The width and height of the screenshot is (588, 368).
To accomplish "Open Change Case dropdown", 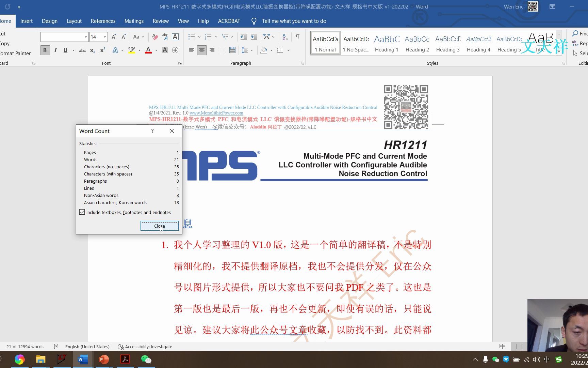I will click(138, 36).
